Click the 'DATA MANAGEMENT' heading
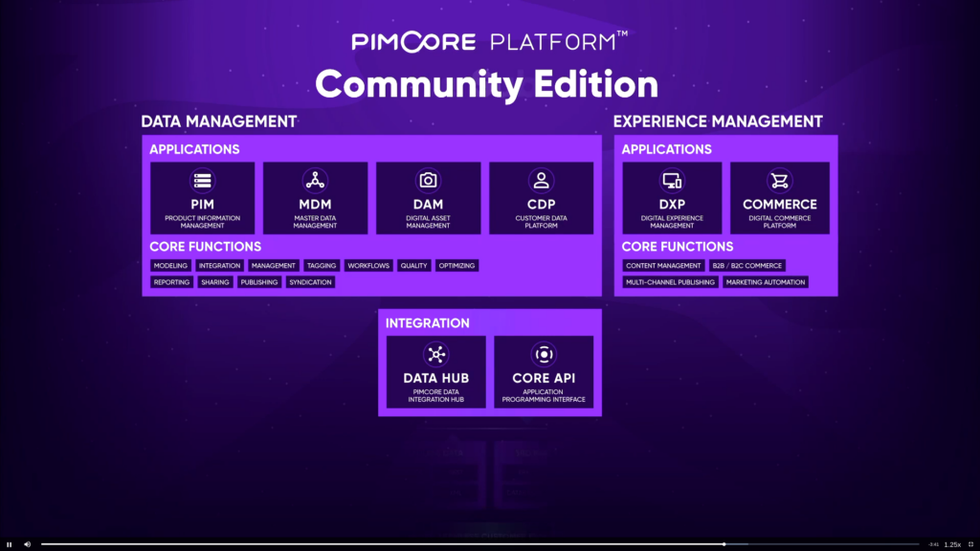The width and height of the screenshot is (980, 551). tap(219, 121)
